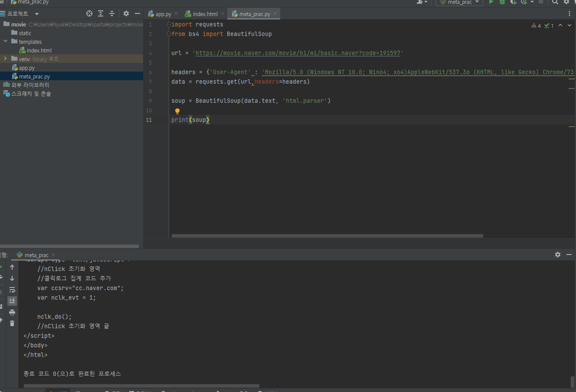Click console vertical scrollbar thumb
The height and width of the screenshot is (392, 576).
(573, 382)
